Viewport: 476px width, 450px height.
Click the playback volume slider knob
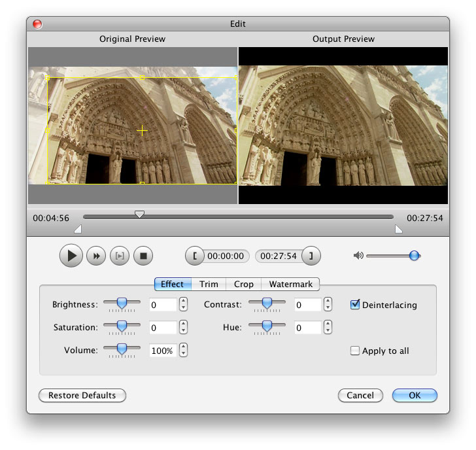(x=414, y=256)
